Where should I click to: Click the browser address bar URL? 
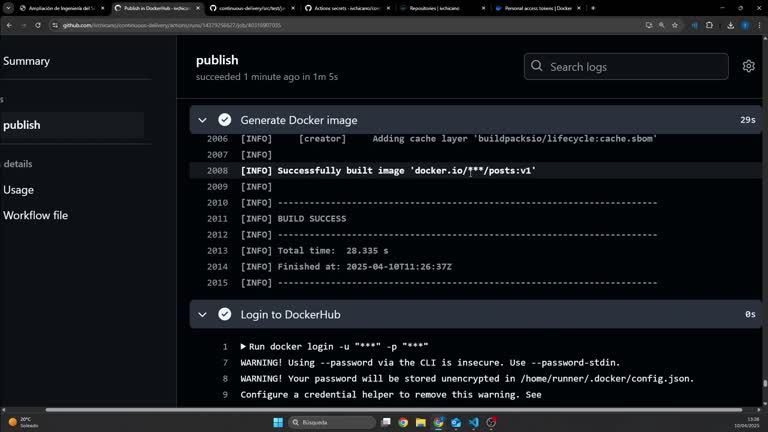(171, 25)
